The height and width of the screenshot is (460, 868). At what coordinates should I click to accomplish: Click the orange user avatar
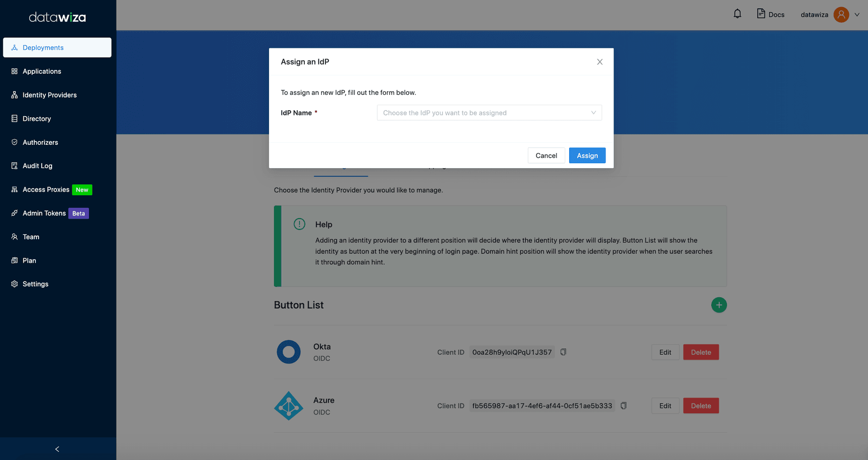pyautogui.click(x=841, y=15)
